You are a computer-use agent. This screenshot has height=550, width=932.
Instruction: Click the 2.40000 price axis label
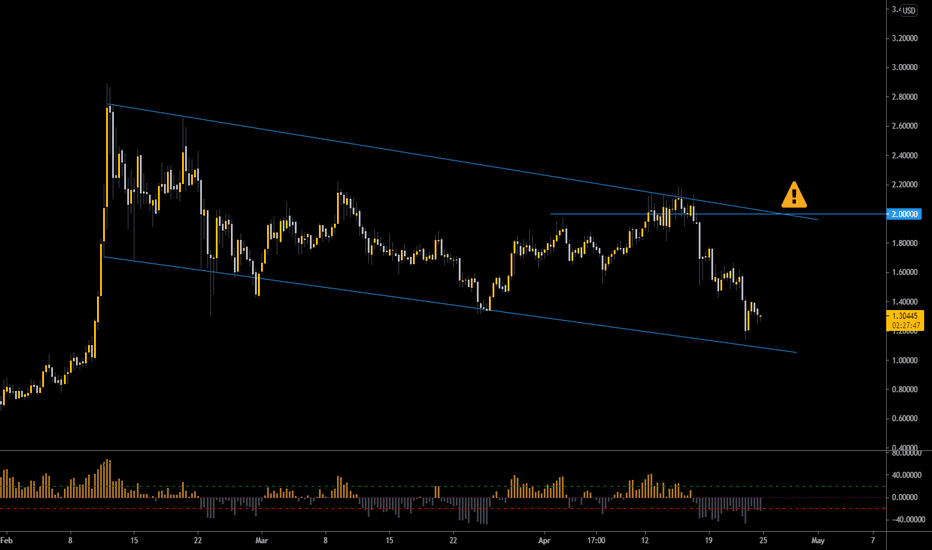904,156
